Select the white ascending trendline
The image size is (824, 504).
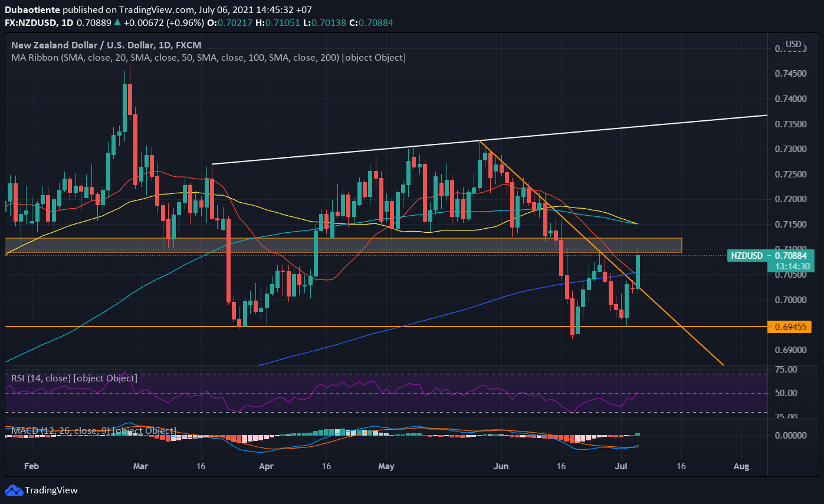490,139
